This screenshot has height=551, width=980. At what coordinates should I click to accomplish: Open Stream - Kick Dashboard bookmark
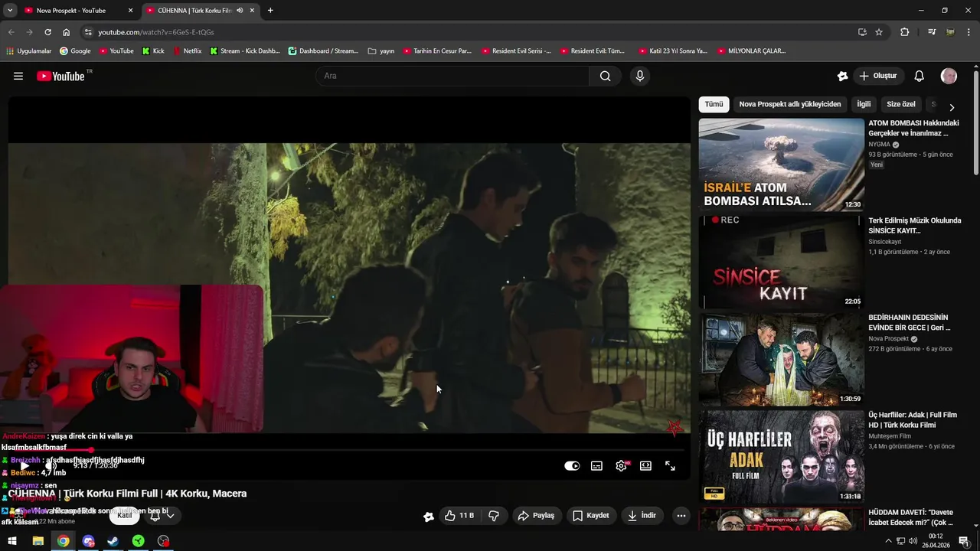[245, 51]
